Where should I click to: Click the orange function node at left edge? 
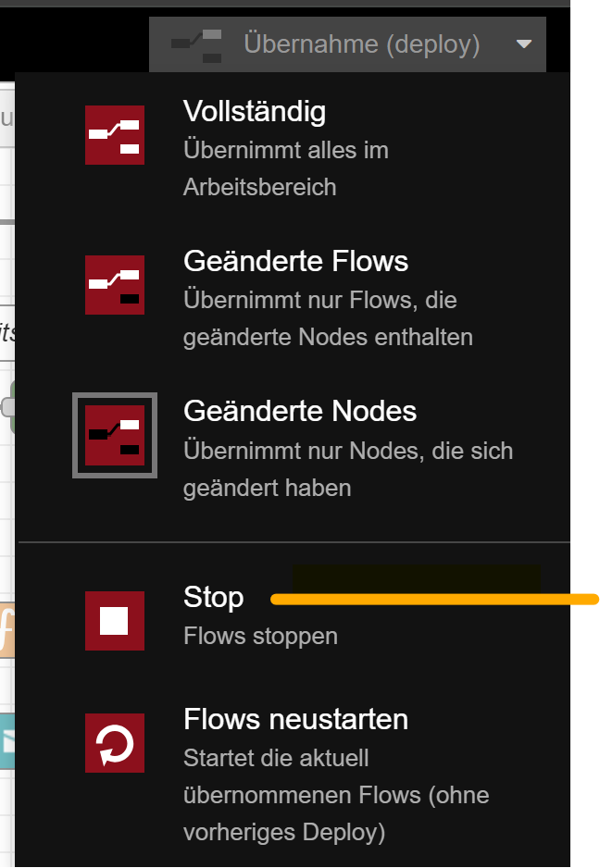6,630
